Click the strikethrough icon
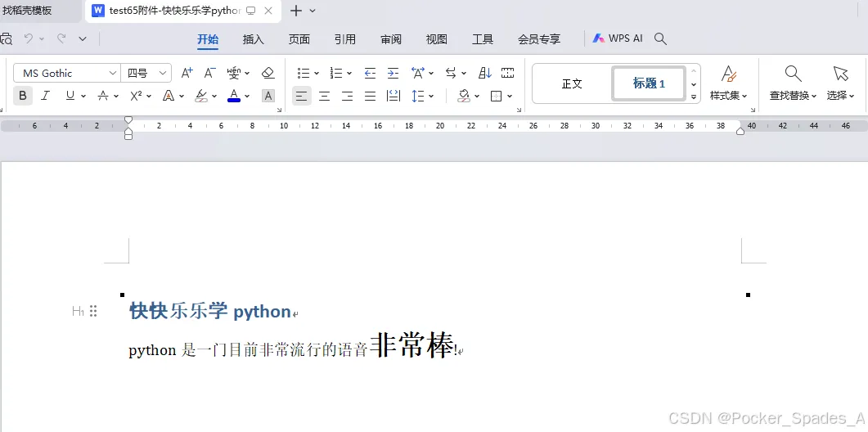This screenshot has width=868, height=432. point(103,96)
